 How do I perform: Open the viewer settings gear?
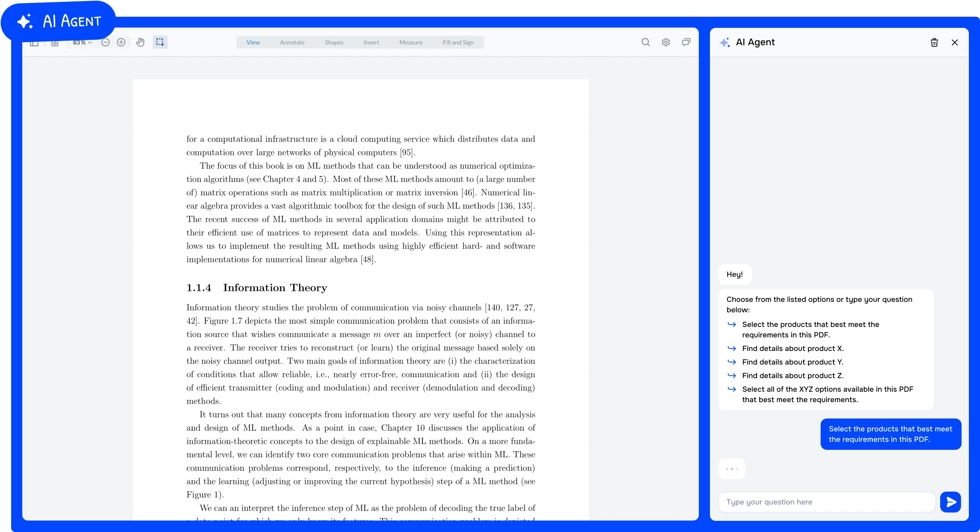click(666, 42)
